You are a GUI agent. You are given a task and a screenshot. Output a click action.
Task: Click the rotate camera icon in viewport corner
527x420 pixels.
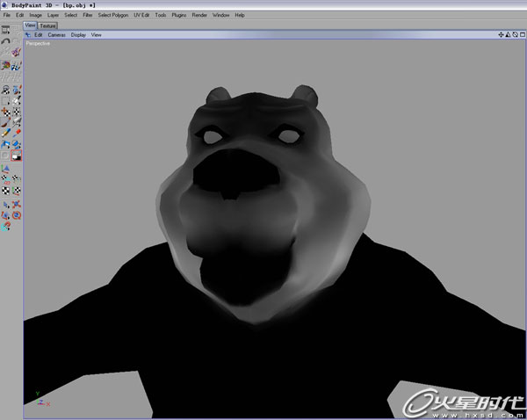pyautogui.click(x=516, y=34)
